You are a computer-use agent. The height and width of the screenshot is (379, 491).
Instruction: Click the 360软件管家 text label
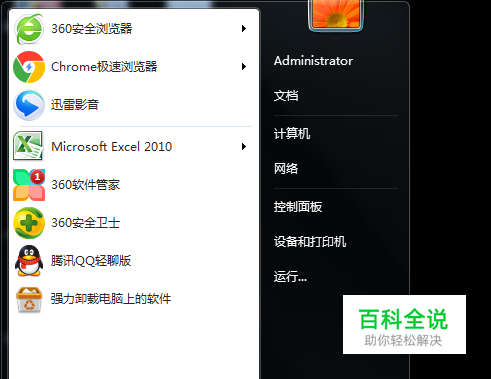pos(85,185)
